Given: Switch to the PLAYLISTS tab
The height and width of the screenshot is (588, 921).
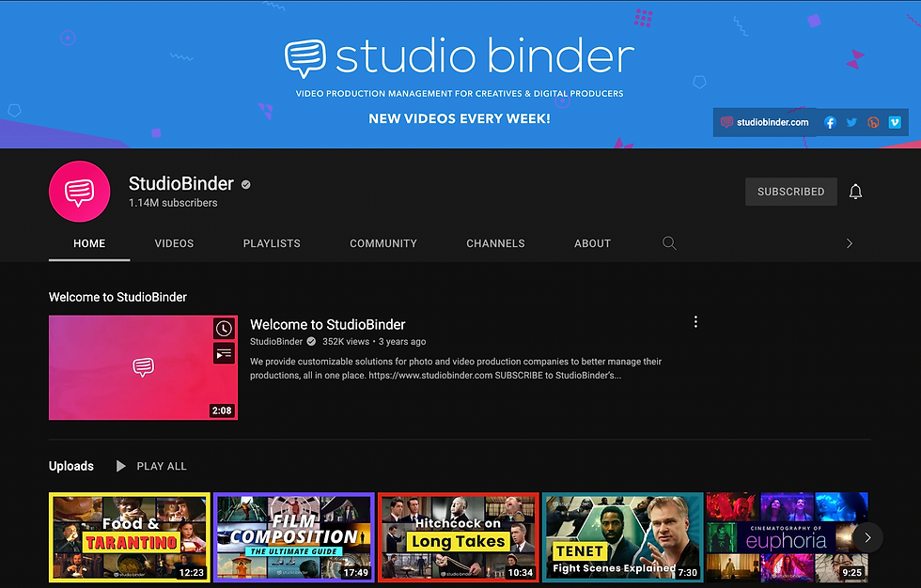Looking at the screenshot, I should pos(272,243).
